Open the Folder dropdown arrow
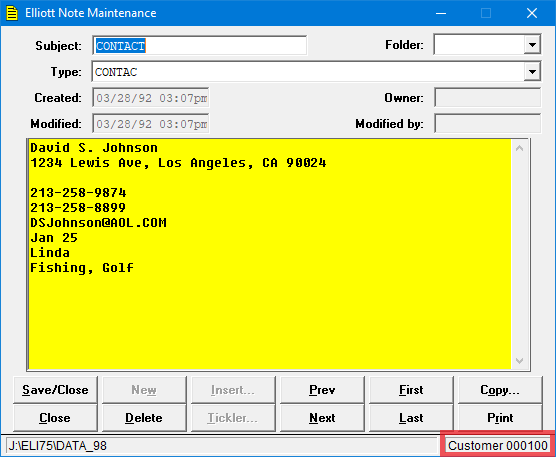Screen dimensions: 556x457 pos(532,45)
